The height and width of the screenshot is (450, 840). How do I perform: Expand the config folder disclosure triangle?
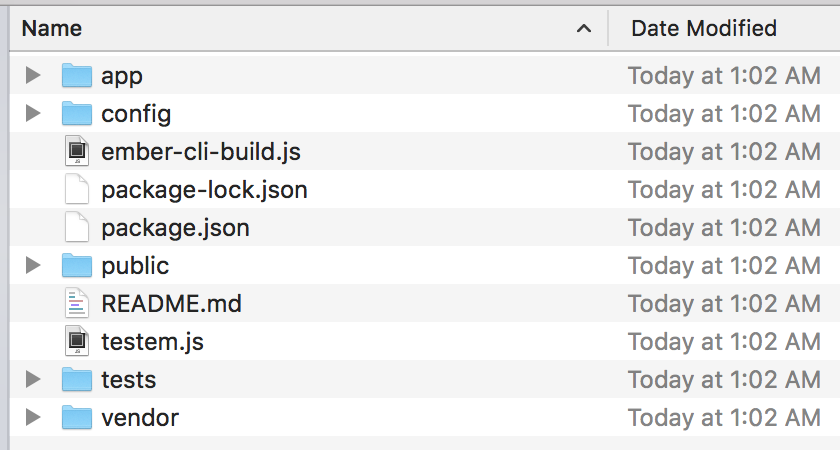tap(33, 113)
